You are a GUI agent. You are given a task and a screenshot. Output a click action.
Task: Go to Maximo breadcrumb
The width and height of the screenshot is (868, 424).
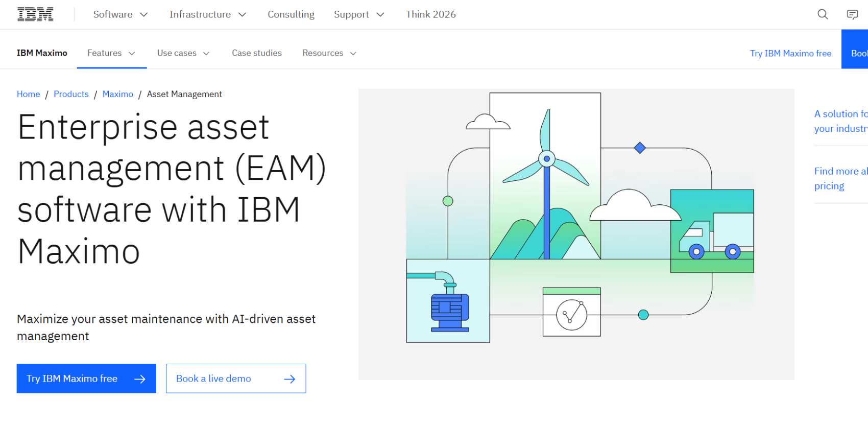point(118,94)
